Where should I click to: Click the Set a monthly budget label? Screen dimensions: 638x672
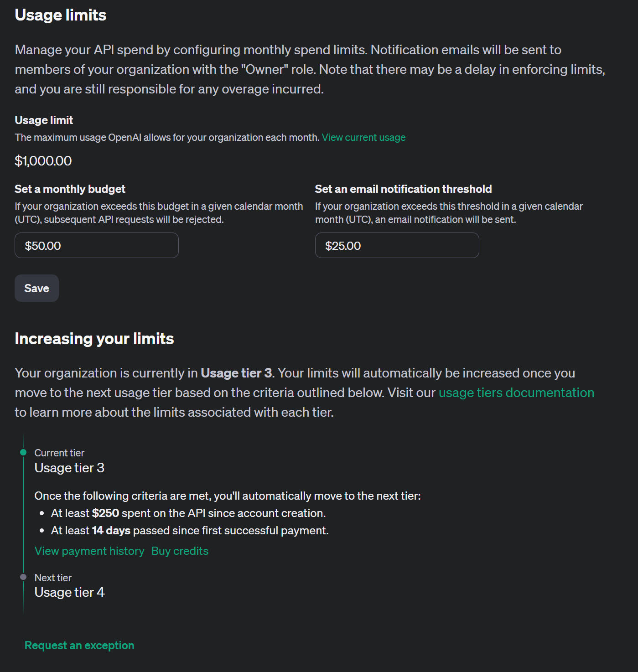click(70, 189)
